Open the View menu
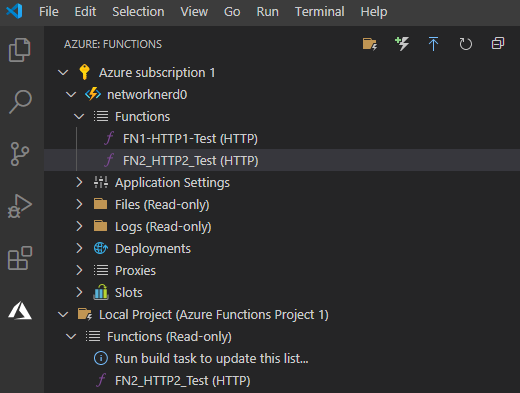Image resolution: width=520 pixels, height=393 pixels. [194, 12]
